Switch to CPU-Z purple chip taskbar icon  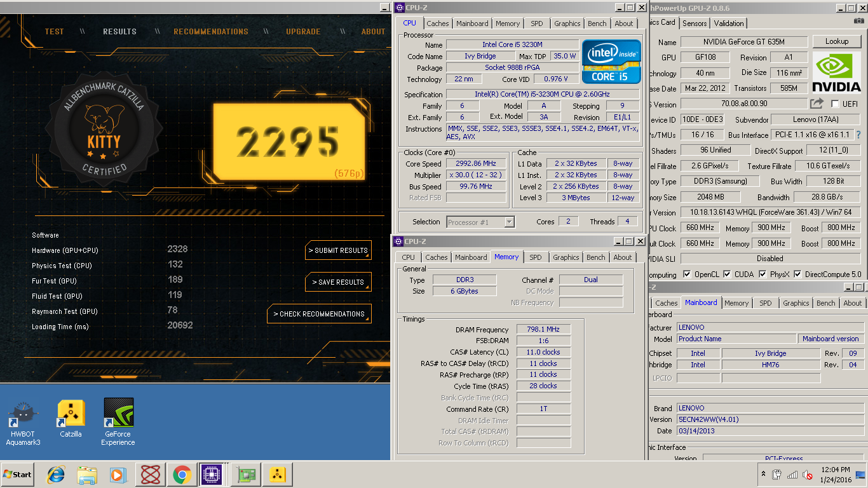point(212,475)
